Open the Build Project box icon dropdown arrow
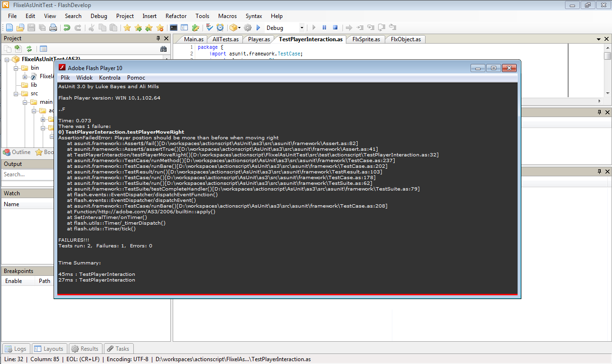The width and height of the screenshot is (612, 364). 240,28
